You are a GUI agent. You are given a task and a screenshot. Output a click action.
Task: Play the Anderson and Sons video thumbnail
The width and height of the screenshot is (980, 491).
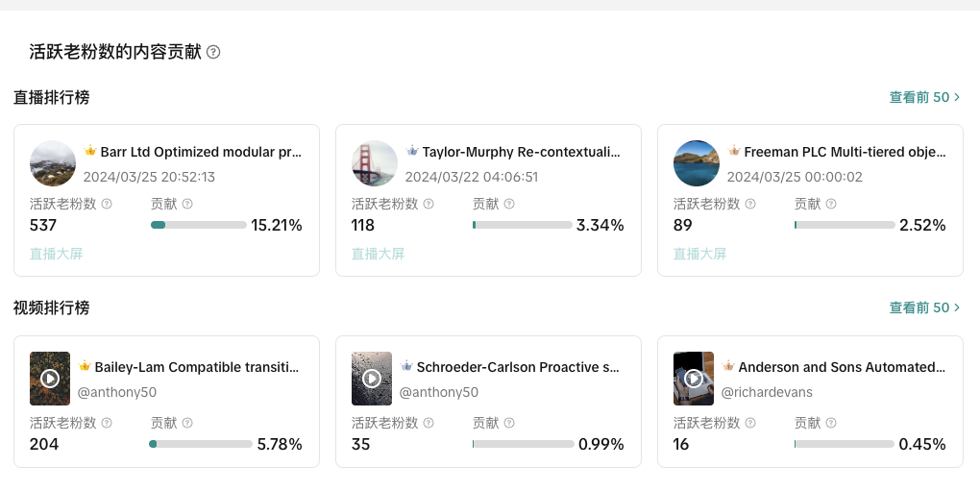point(694,379)
